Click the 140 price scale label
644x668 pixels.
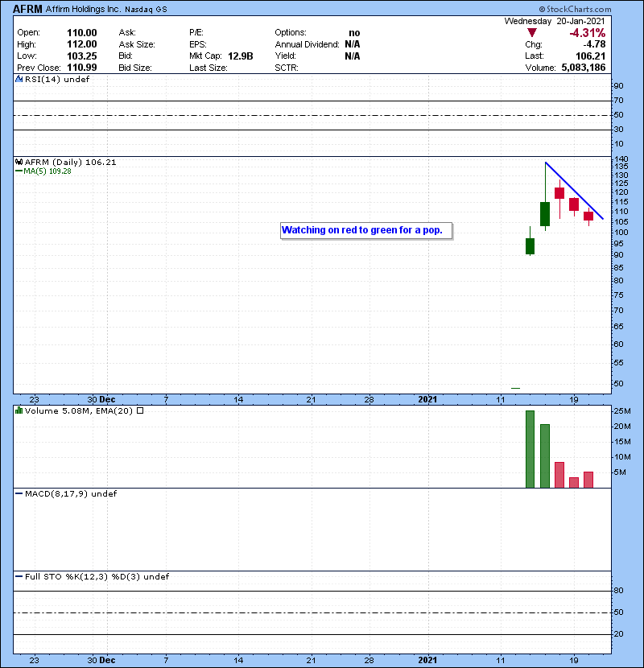click(x=621, y=159)
